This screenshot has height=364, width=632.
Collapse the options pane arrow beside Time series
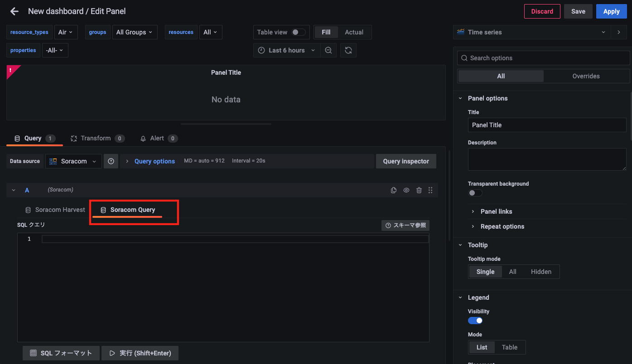[619, 32]
